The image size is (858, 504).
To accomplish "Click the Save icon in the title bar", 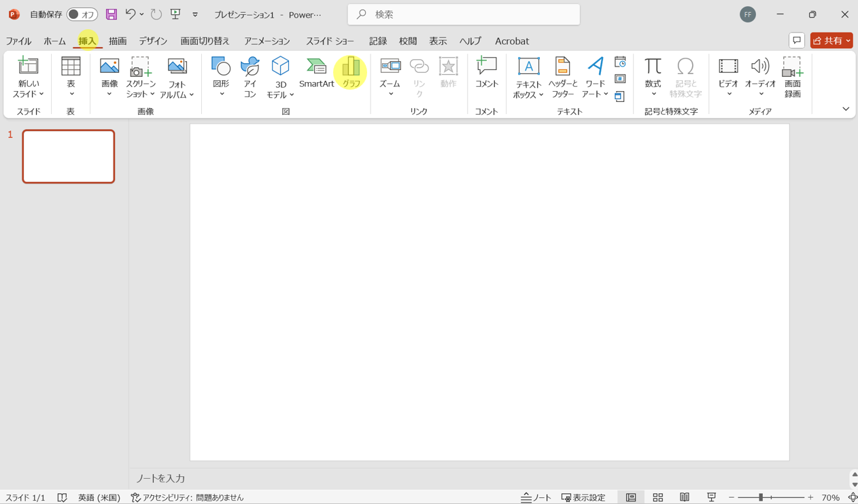I will tap(111, 14).
